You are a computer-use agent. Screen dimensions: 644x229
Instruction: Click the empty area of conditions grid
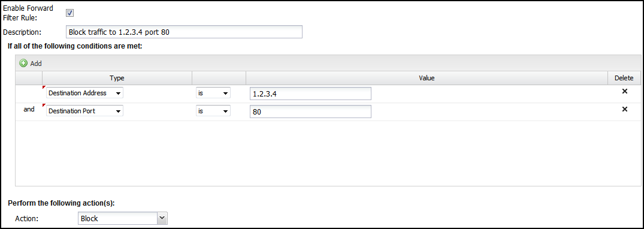click(328, 153)
